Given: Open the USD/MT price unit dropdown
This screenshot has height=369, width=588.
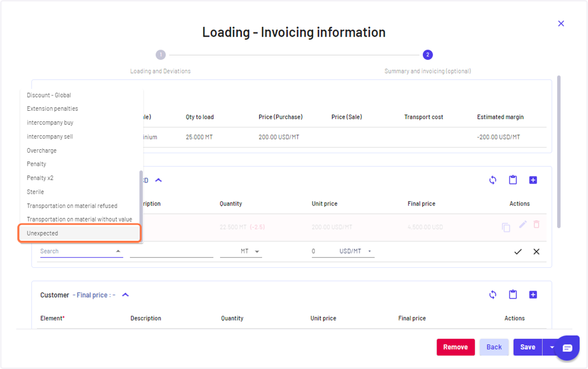Looking at the screenshot, I should 356,251.
